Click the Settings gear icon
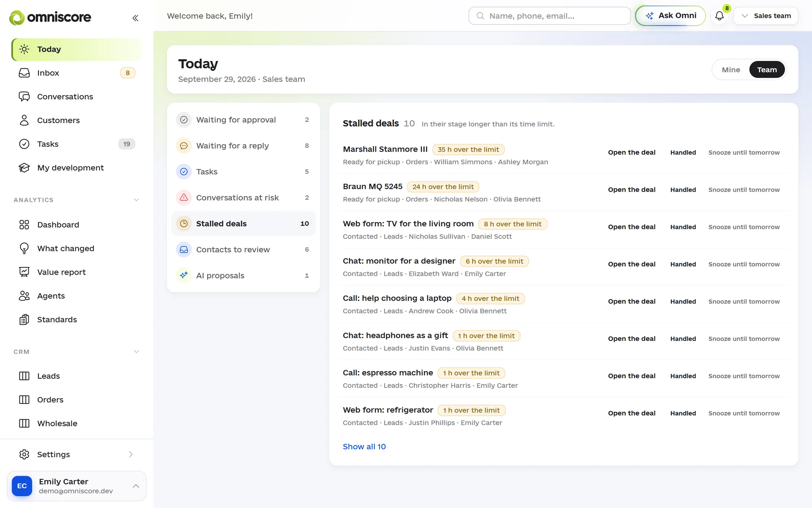Image resolution: width=812 pixels, height=508 pixels. [24, 454]
